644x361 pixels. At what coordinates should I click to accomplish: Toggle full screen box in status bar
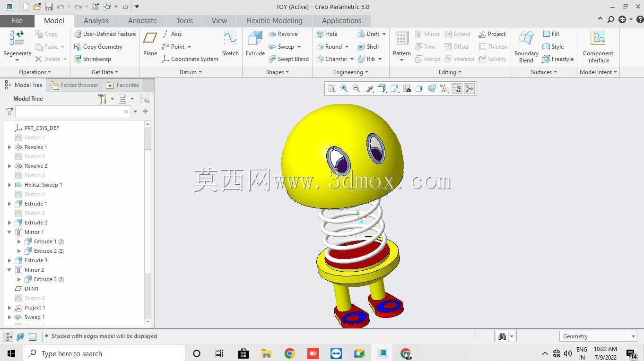(x=33, y=336)
